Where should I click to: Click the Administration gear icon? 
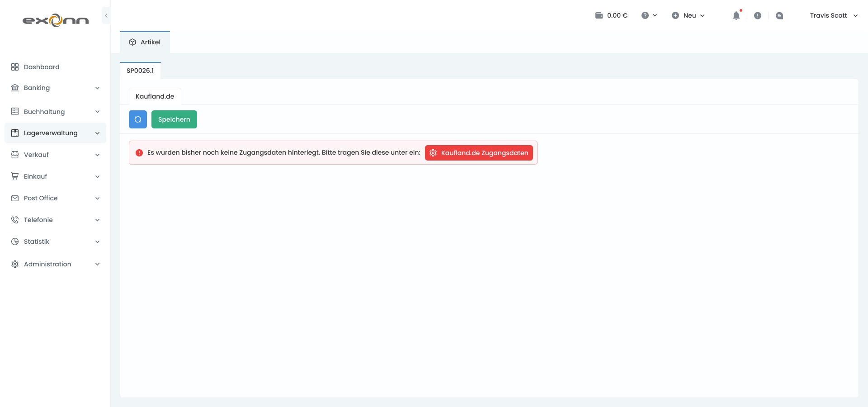coord(15,264)
